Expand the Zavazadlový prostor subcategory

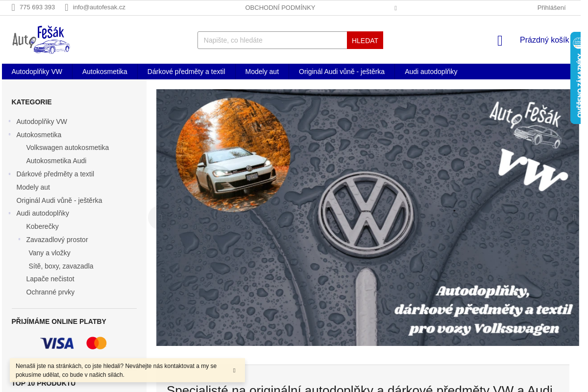click(x=19, y=240)
